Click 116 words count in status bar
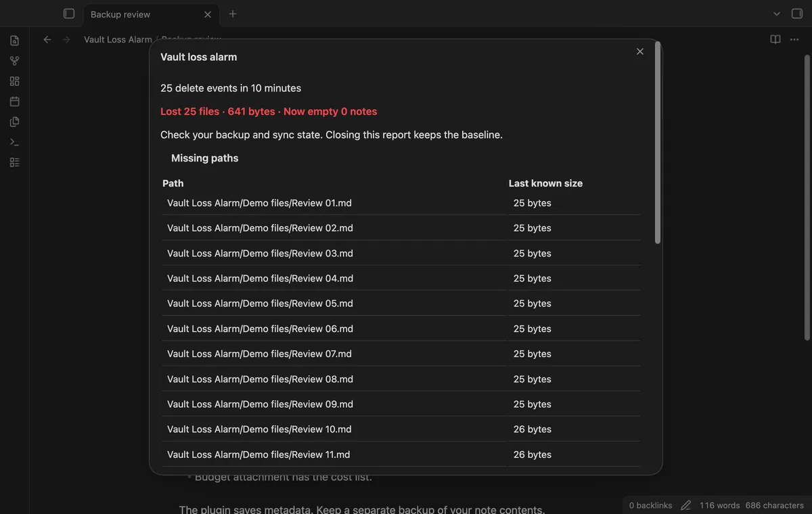This screenshot has height=514, width=812. (719, 505)
